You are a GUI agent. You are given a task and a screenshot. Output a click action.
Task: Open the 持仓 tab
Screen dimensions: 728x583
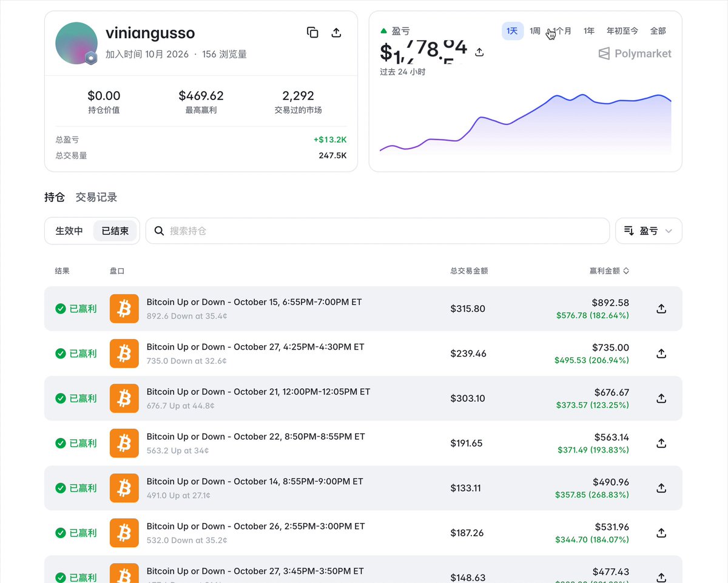tap(55, 197)
